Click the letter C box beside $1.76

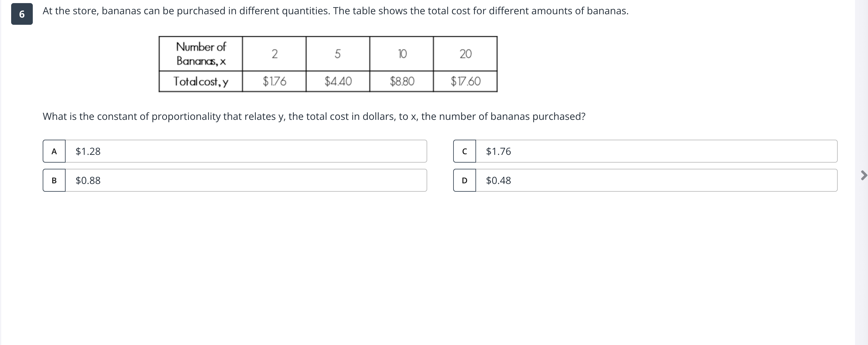[x=465, y=151]
